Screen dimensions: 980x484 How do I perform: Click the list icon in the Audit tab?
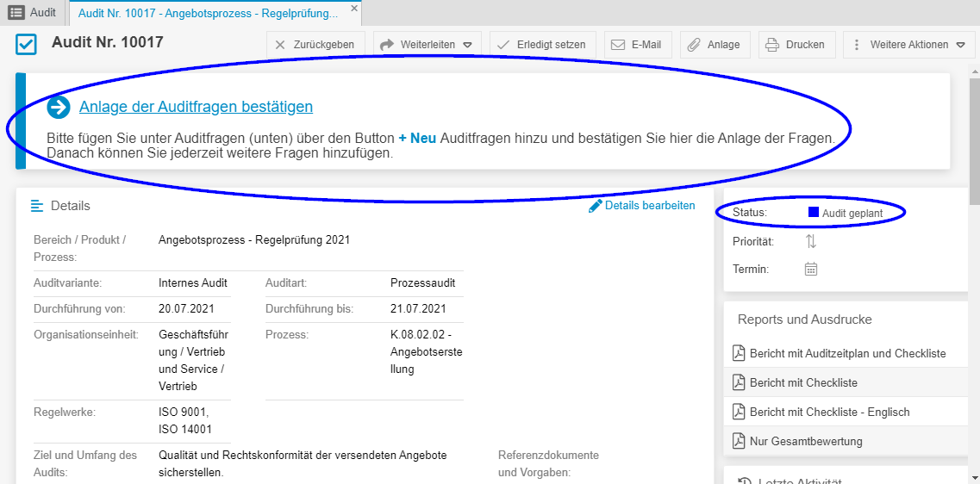[16, 12]
